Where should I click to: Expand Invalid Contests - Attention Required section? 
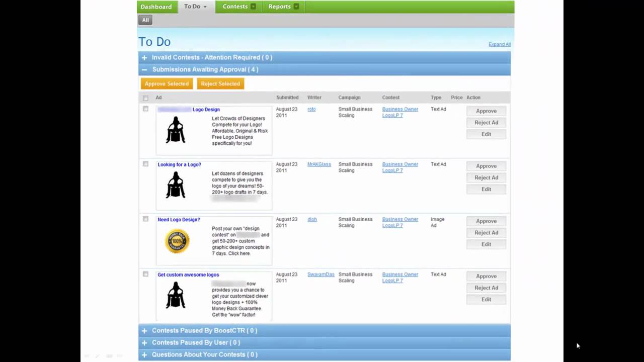[x=325, y=57]
